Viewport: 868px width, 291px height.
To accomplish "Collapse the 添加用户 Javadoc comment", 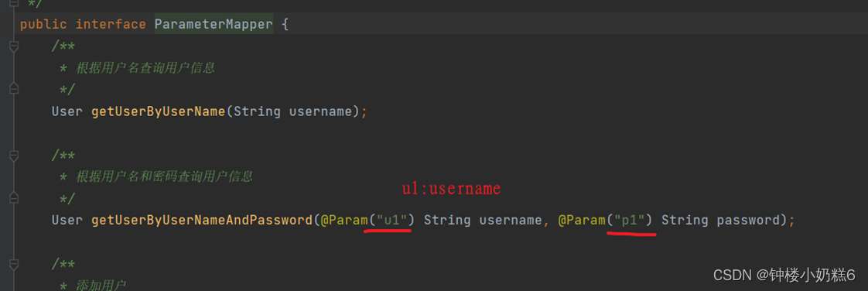I will point(14,265).
